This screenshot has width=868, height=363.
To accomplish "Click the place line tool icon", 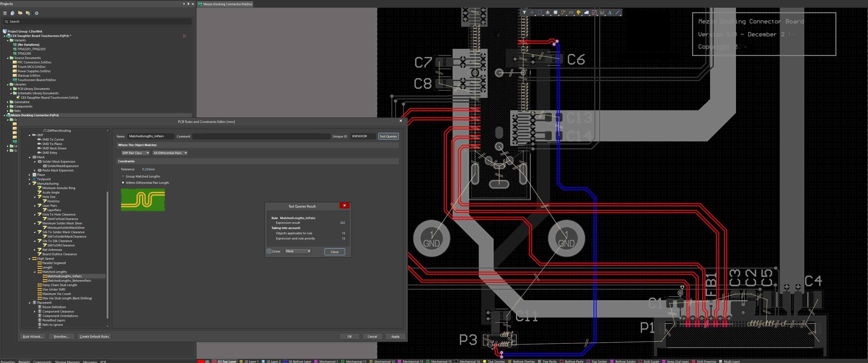I will (x=618, y=12).
